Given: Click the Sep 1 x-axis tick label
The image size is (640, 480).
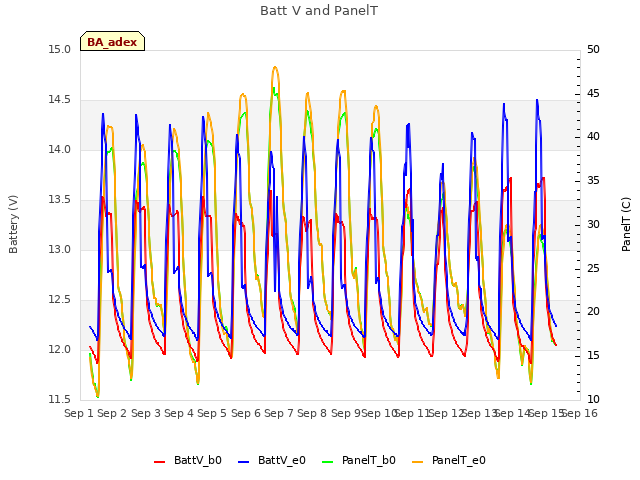Looking at the screenshot, I should (x=79, y=413).
